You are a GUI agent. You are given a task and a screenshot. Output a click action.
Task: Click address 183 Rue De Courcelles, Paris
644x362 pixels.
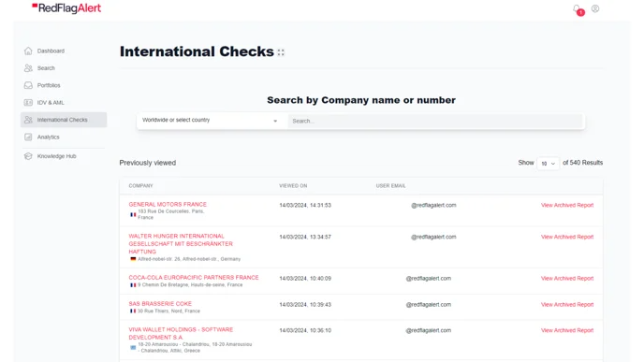pos(171,214)
